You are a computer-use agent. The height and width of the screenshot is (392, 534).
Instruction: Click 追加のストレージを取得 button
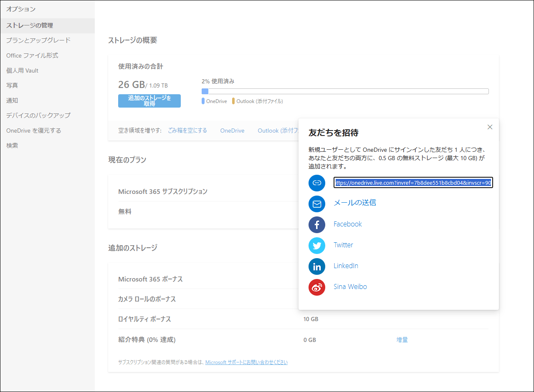coord(149,101)
